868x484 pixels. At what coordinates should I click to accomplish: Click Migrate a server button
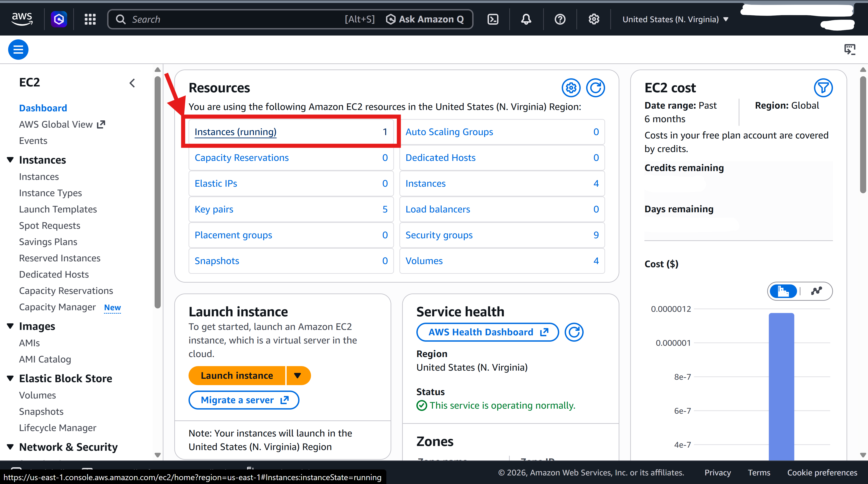244,400
